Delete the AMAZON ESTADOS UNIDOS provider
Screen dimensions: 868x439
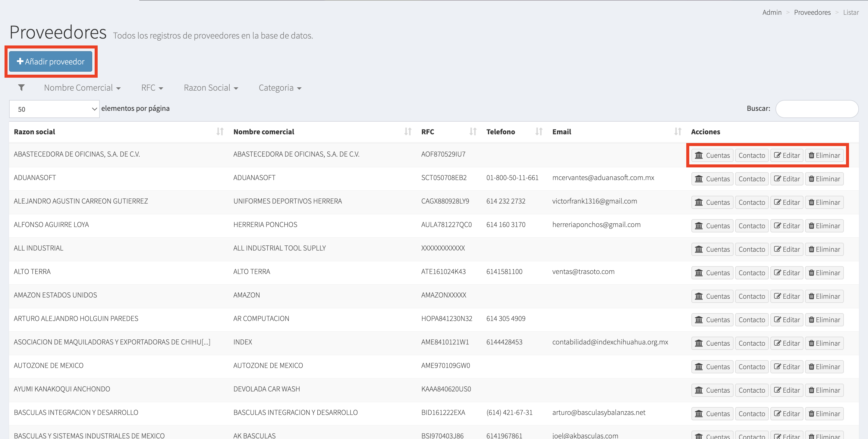pyautogui.click(x=824, y=296)
